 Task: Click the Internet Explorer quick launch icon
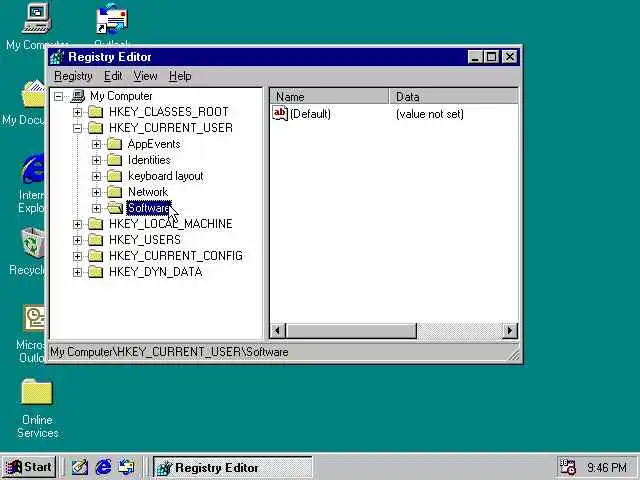[x=103, y=467]
